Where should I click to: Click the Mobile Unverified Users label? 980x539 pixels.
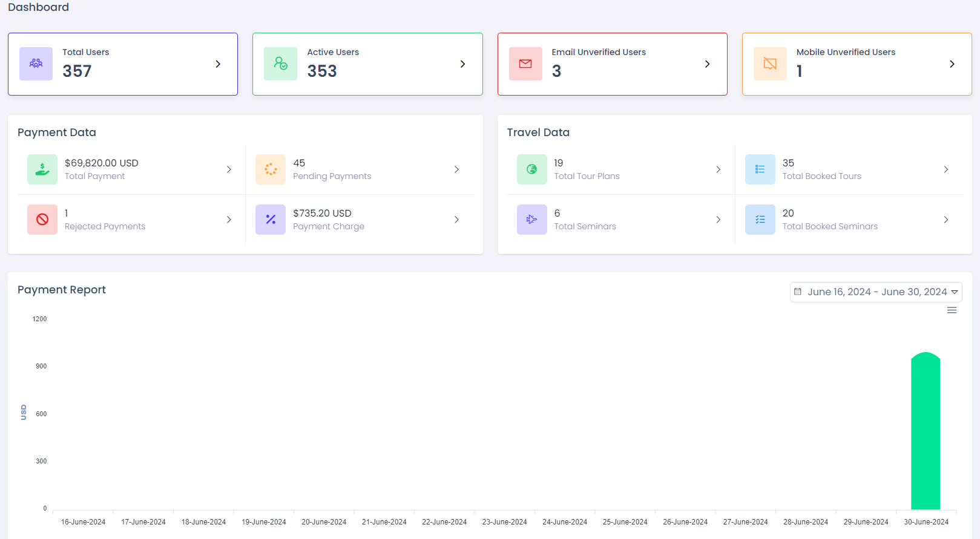(846, 52)
